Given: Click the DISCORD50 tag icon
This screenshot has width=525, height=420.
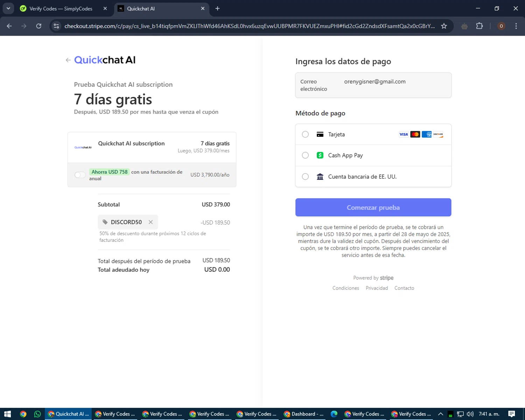Looking at the screenshot, I should pos(105,222).
